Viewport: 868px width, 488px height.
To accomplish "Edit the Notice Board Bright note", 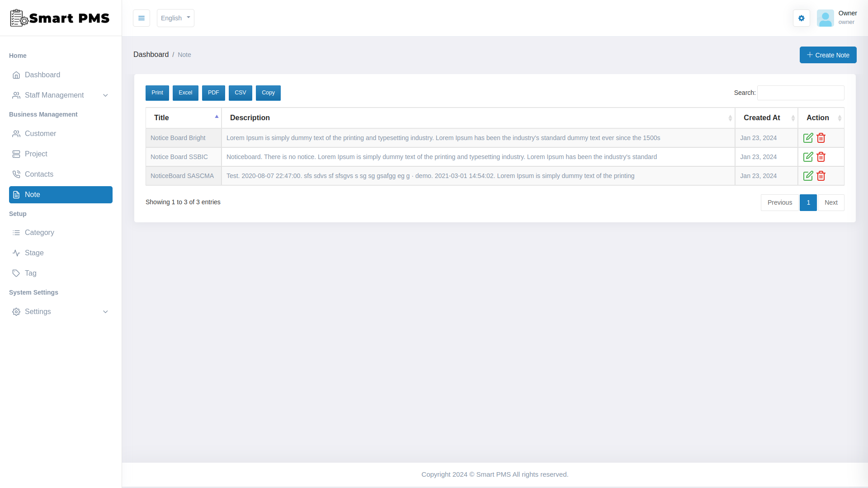I will [x=809, y=138].
